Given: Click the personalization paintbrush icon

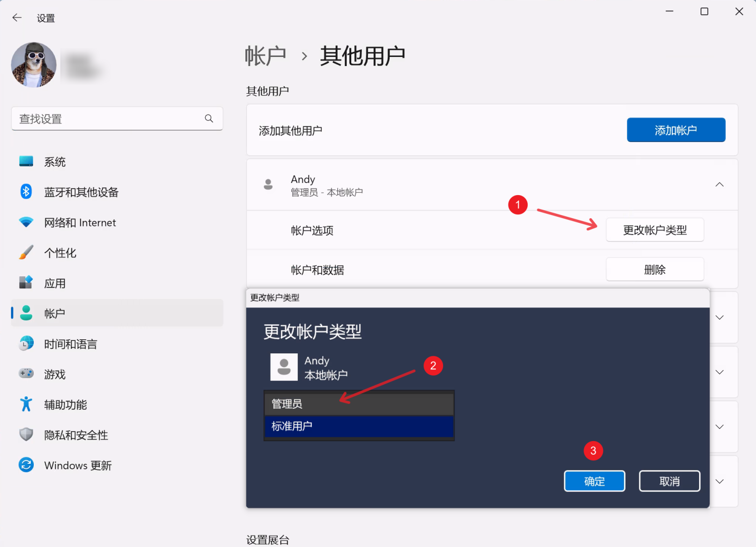Looking at the screenshot, I should coord(26,253).
